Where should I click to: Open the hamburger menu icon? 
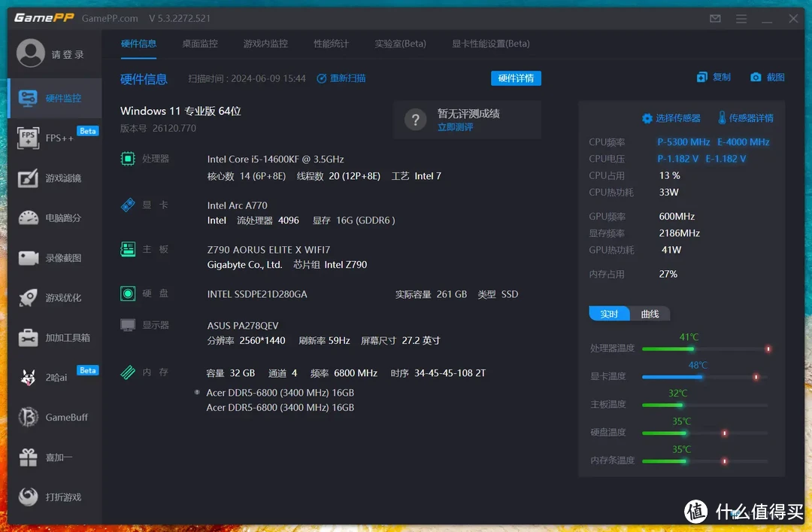(x=741, y=19)
